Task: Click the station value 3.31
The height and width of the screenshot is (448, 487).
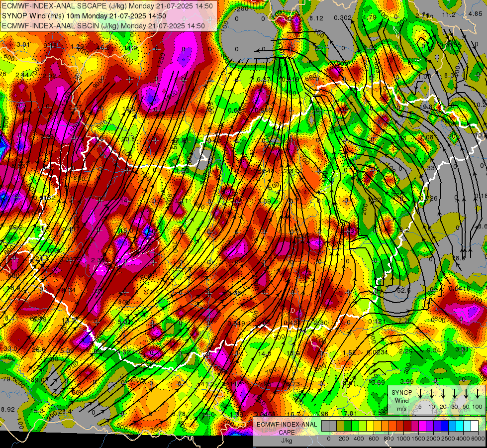Action: pyautogui.click(x=462, y=349)
